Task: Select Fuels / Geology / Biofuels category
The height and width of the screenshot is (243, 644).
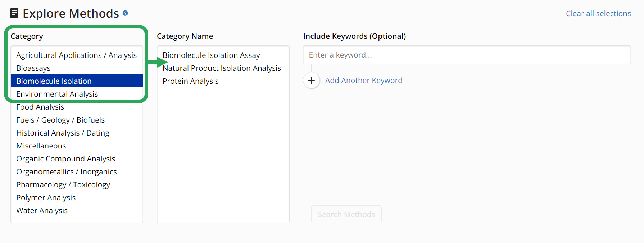Action: pos(60,120)
